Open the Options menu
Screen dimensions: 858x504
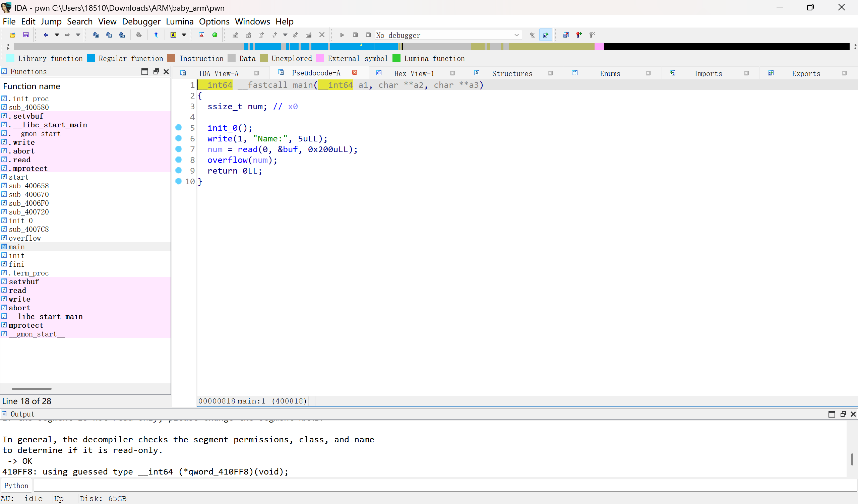point(214,21)
